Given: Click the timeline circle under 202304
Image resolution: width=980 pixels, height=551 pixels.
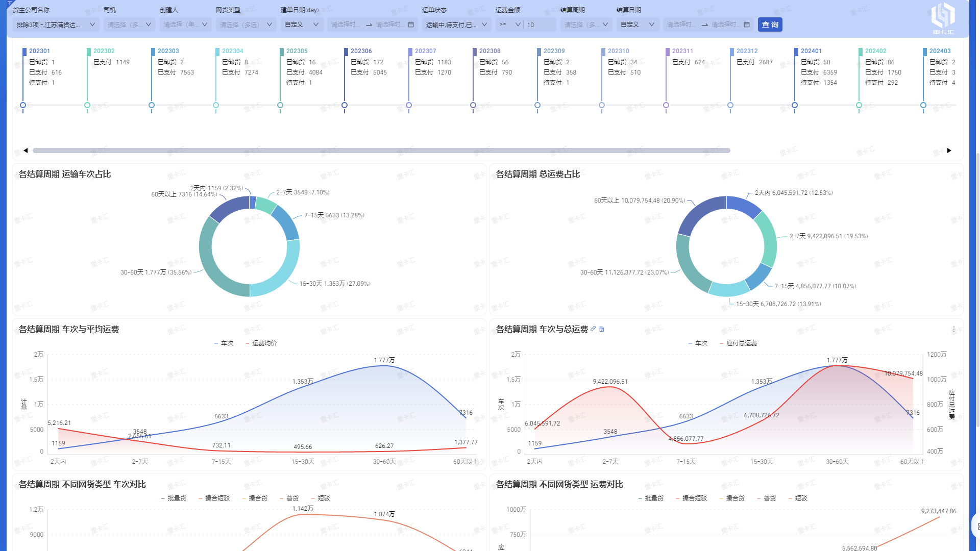Looking at the screenshot, I should tap(216, 105).
